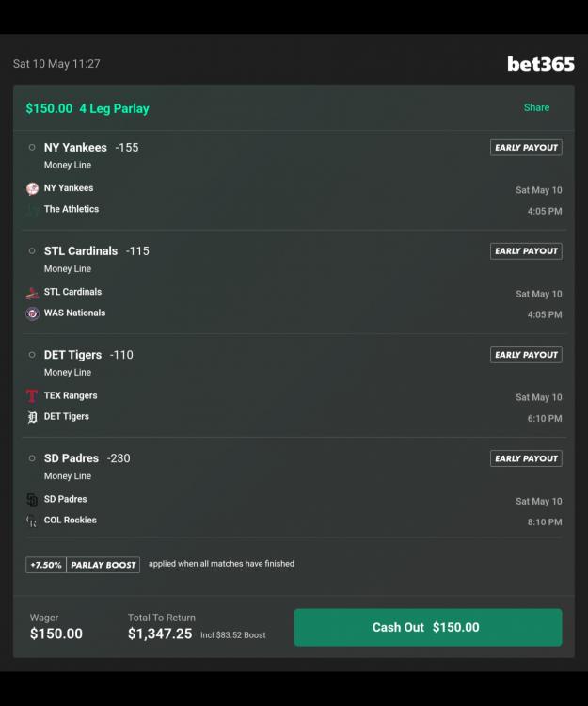
Task: Click the Share link
Action: (536, 108)
